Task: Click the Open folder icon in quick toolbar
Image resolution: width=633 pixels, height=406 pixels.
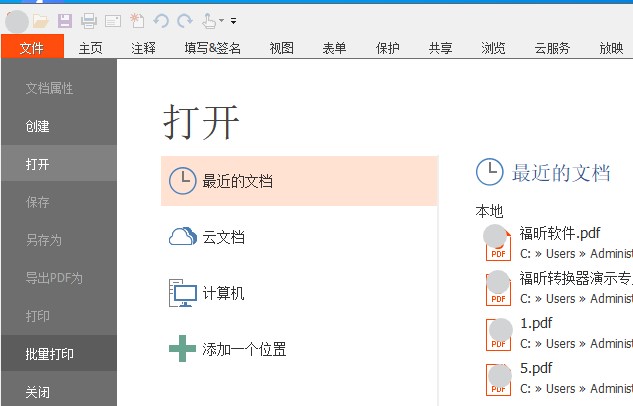Action: [41, 21]
